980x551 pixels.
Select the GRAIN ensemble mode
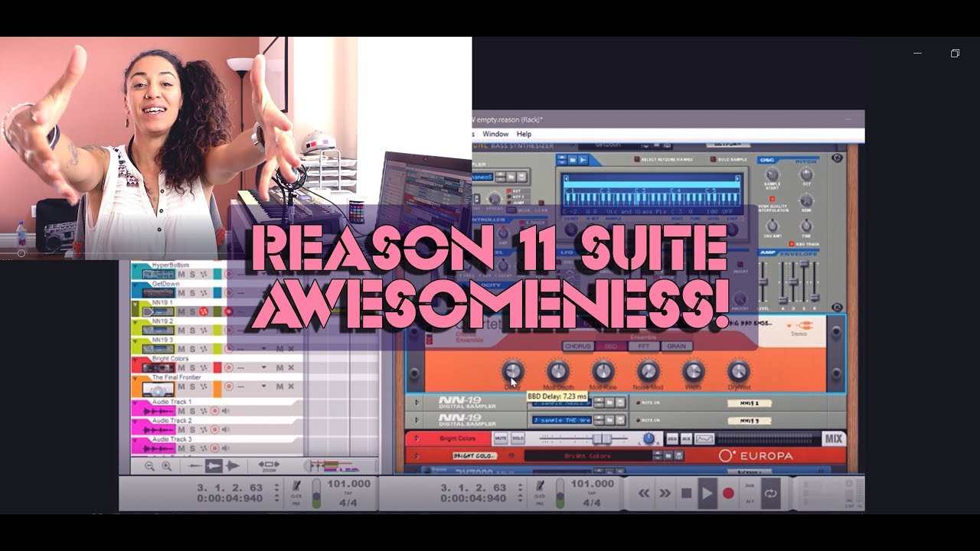676,346
